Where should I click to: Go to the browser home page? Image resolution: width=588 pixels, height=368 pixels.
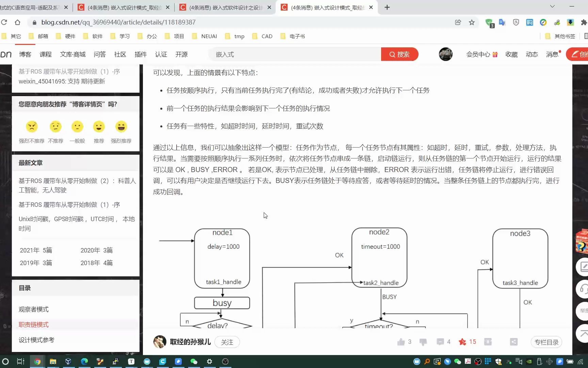coord(17,22)
